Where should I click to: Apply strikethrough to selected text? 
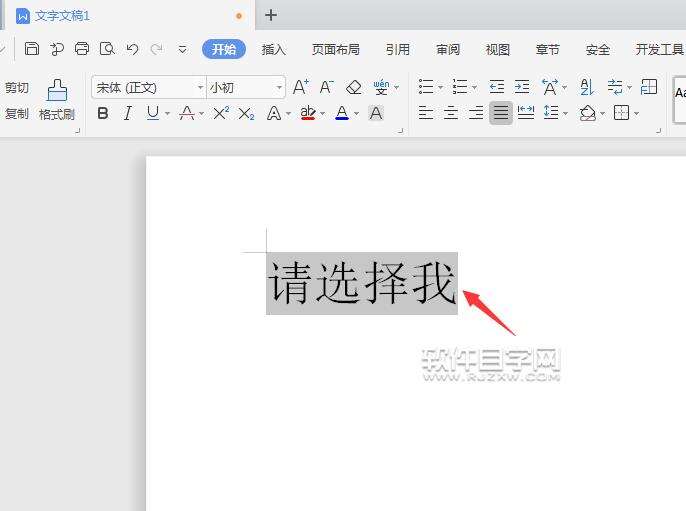pyautogui.click(x=187, y=113)
